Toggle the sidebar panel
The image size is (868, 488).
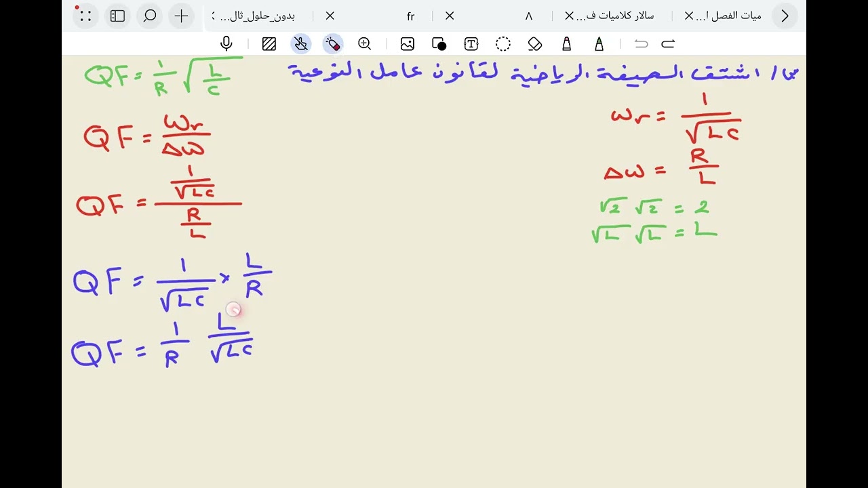(117, 16)
